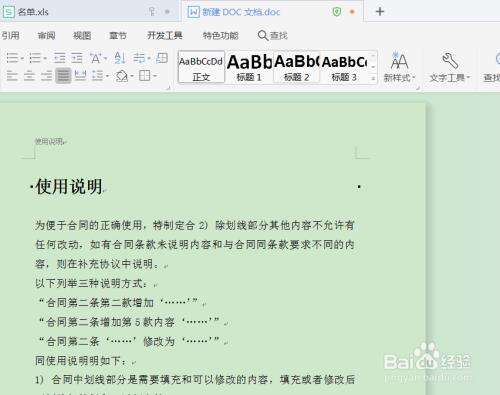
Task: Click the line 同使用说明明如下
Action: [x=81, y=361]
